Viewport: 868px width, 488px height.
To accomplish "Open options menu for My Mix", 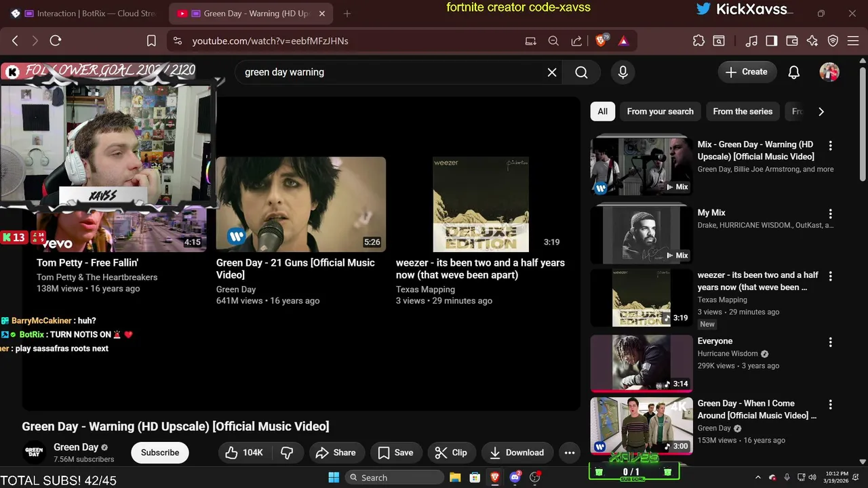I will [x=830, y=213].
